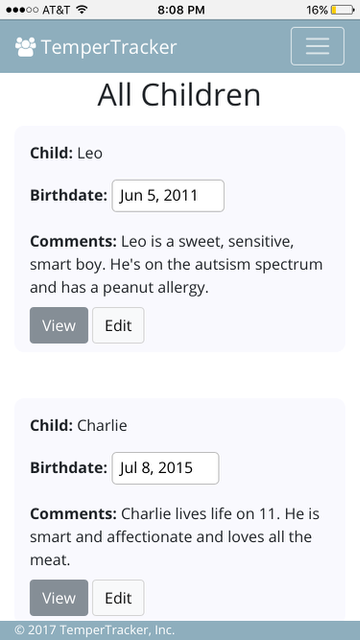
Task: Tap Charlie's comments text about meat
Action: pyautogui.click(x=175, y=537)
